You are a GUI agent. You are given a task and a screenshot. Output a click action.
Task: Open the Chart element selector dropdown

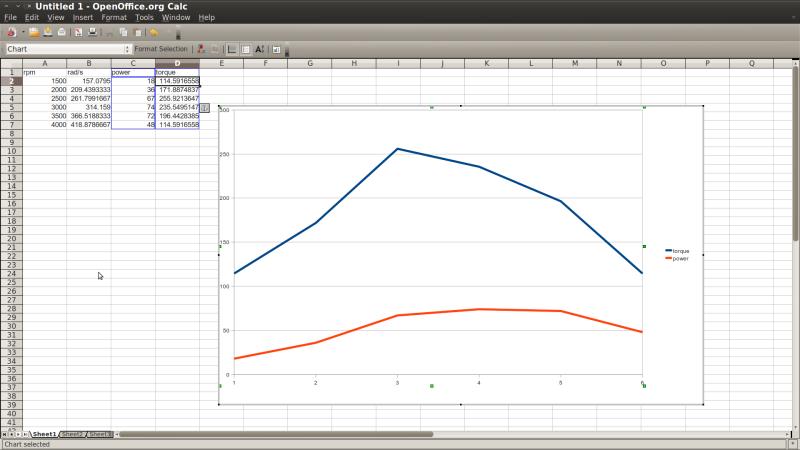click(x=127, y=49)
